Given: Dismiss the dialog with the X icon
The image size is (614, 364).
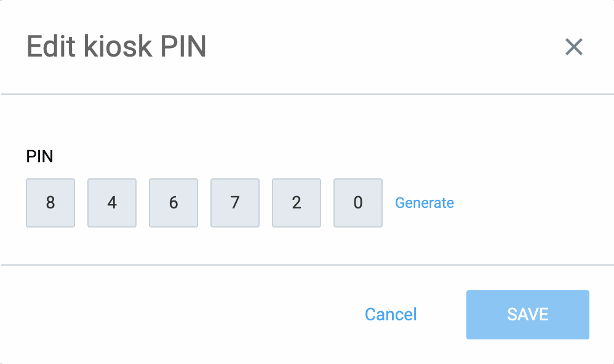Looking at the screenshot, I should [573, 47].
